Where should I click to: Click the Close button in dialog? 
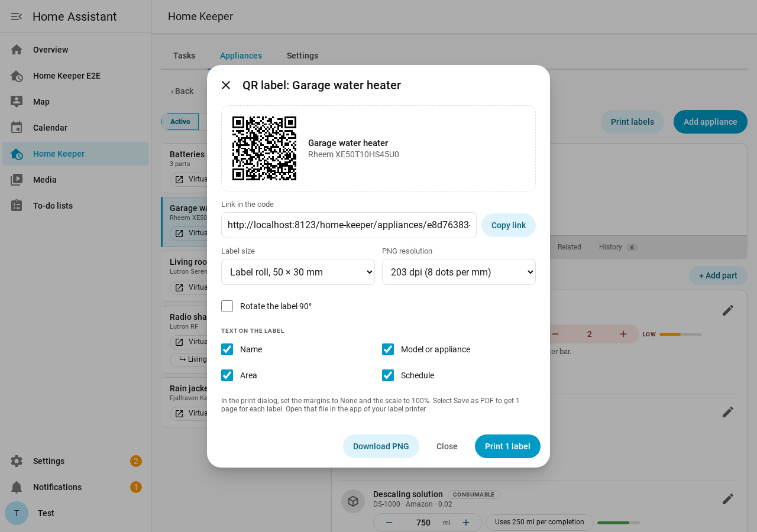[x=447, y=446]
